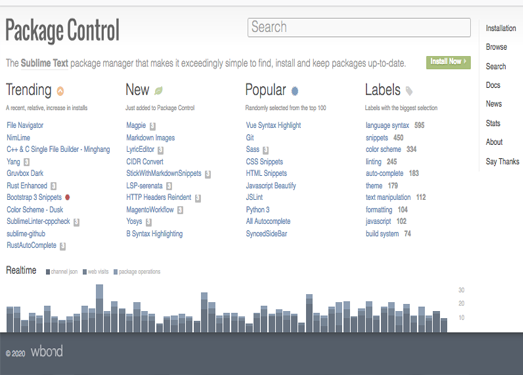Open the Sublime Text link
Image resolution: width=523 pixels, height=375 pixels.
point(44,63)
